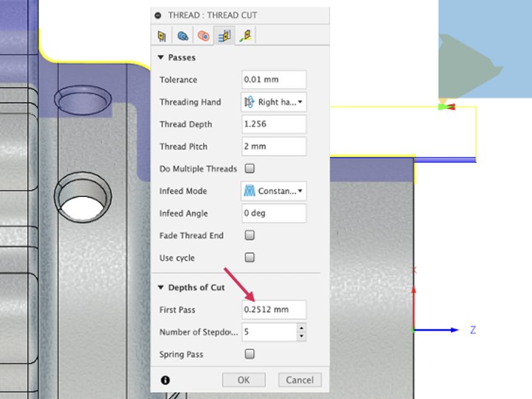532x399 pixels.
Task: Decrease Number of Stepdowns with down arrow
Action: pyautogui.click(x=301, y=336)
